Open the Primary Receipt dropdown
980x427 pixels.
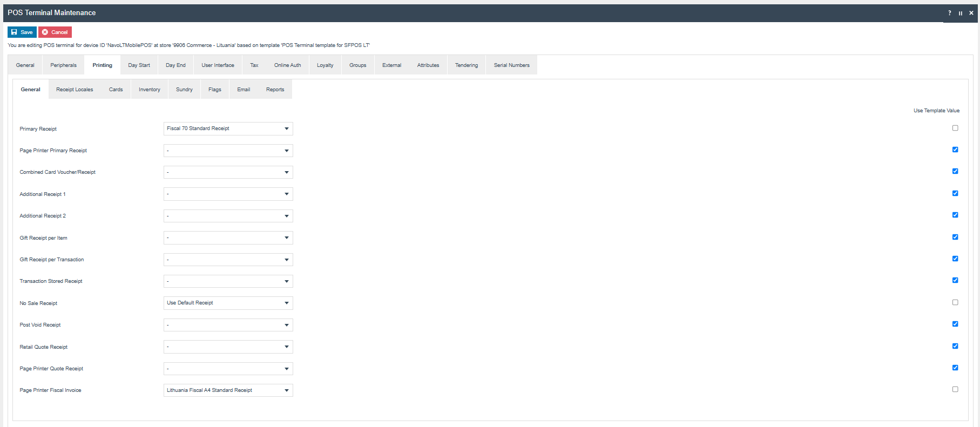pyautogui.click(x=228, y=128)
